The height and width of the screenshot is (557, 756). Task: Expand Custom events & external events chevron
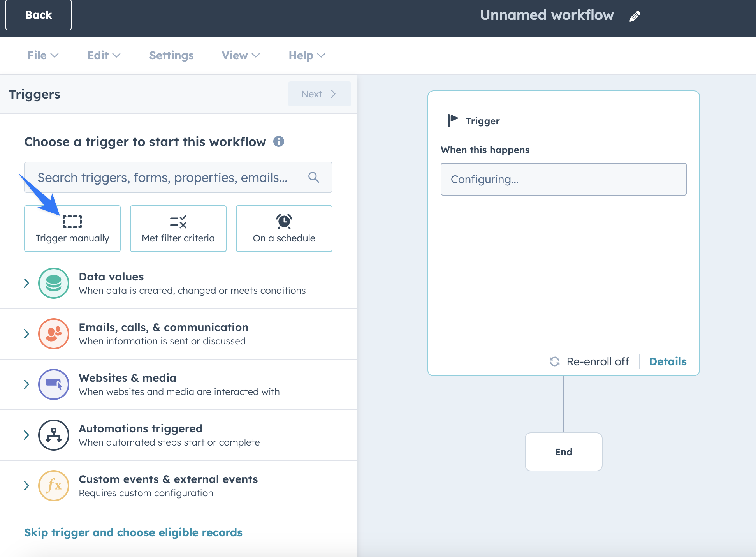26,486
